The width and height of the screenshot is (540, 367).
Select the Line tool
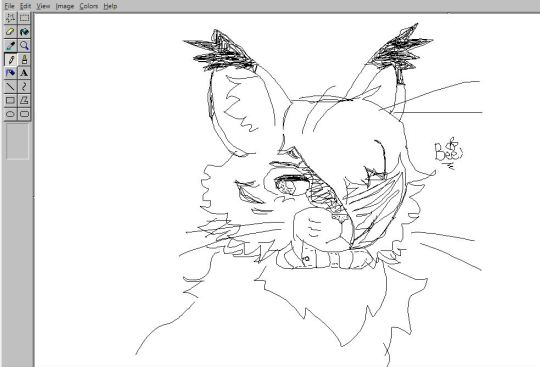click(x=10, y=87)
